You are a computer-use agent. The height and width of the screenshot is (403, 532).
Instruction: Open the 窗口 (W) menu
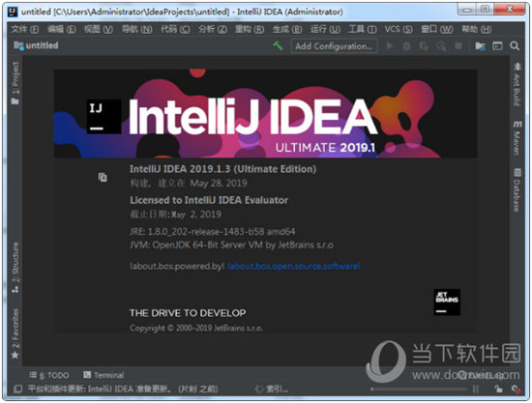(x=437, y=29)
